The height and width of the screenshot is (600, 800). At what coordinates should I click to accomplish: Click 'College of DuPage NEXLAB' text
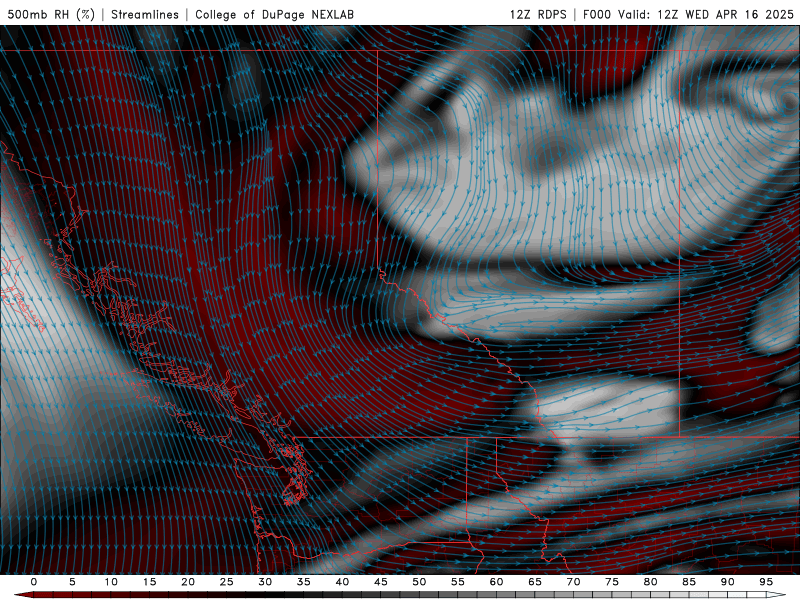pos(274,14)
